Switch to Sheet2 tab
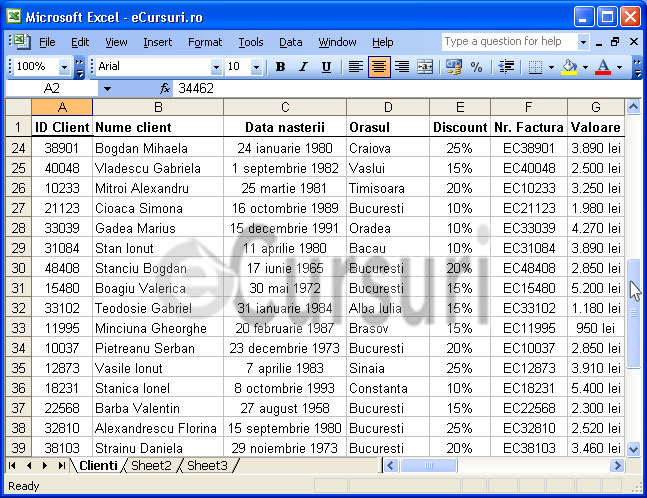Screen dimensions: 647x498 pyautogui.click(x=151, y=465)
